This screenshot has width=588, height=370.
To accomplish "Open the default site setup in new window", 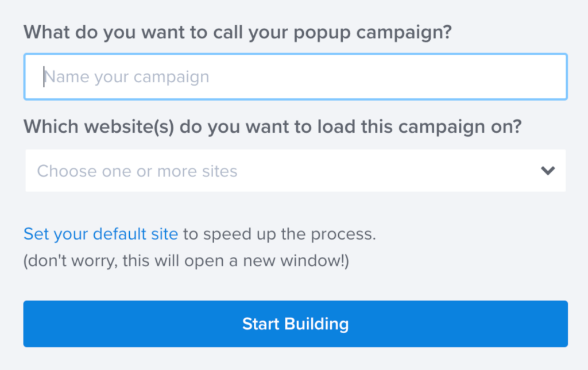I will point(100,234).
